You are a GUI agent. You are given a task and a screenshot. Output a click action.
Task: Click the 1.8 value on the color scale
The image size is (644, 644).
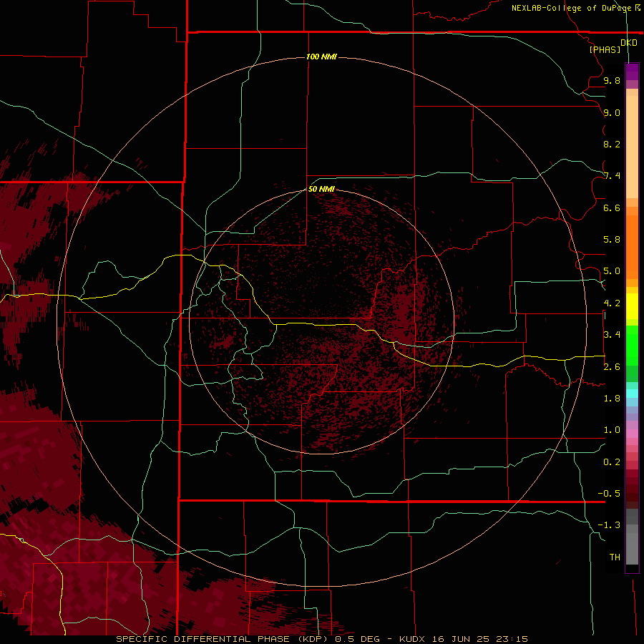(612, 399)
